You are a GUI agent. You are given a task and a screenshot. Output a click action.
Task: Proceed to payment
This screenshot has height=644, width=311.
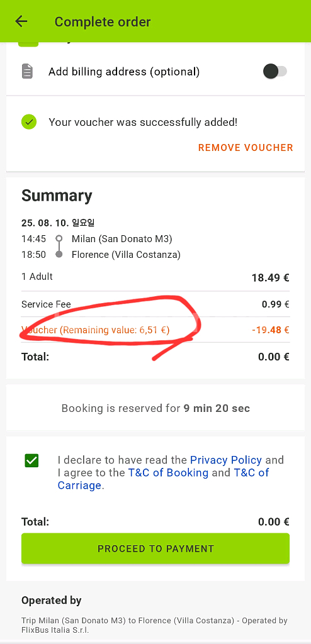click(x=155, y=548)
